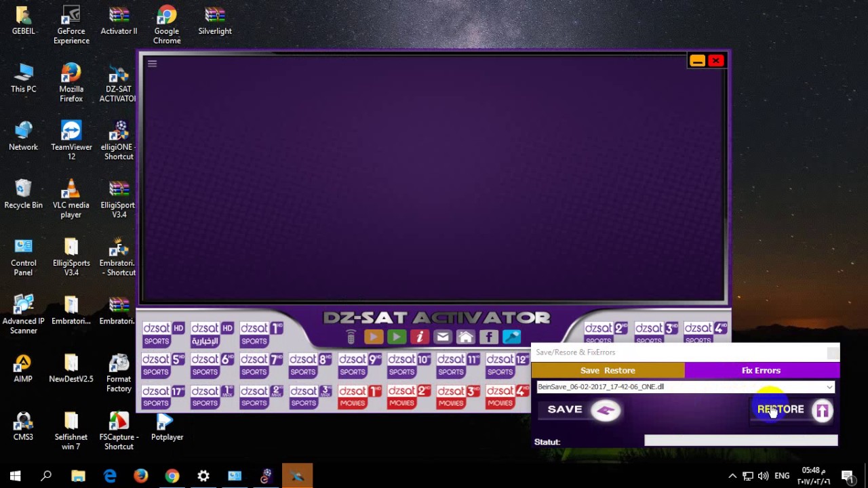This screenshot has height=488, width=868.
Task: Click the Statut status field
Action: (741, 441)
